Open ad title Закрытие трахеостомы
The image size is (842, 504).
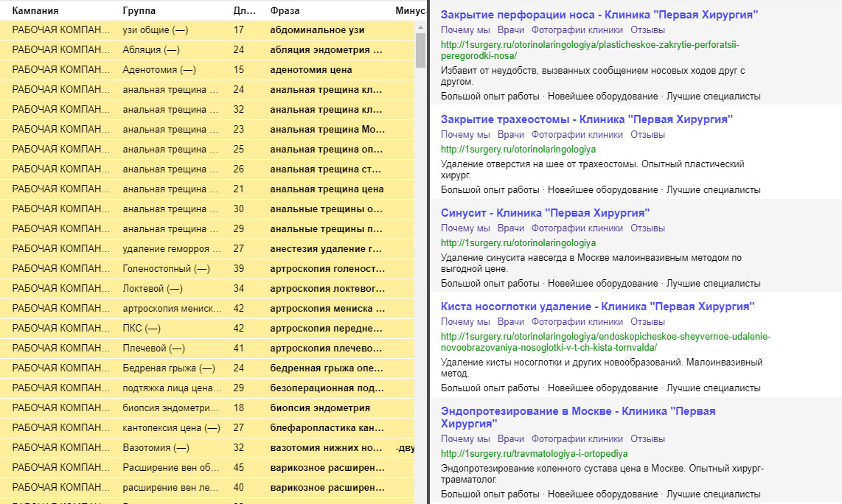[x=587, y=119]
